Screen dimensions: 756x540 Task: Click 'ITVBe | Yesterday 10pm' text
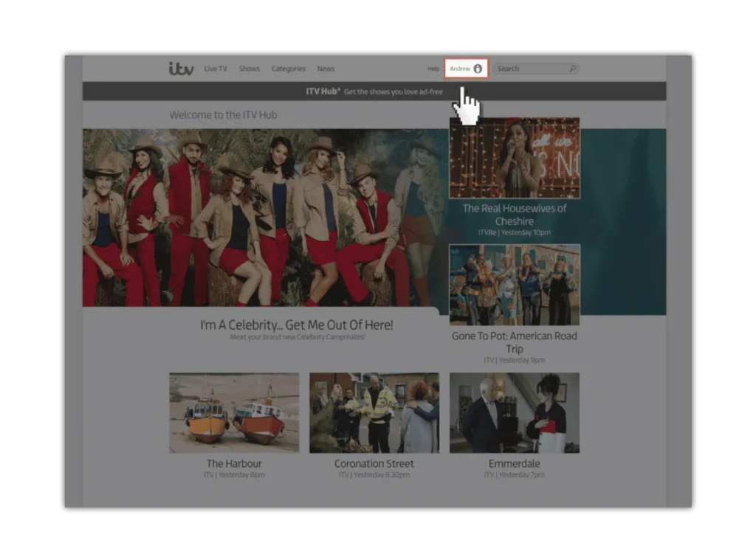tap(515, 232)
